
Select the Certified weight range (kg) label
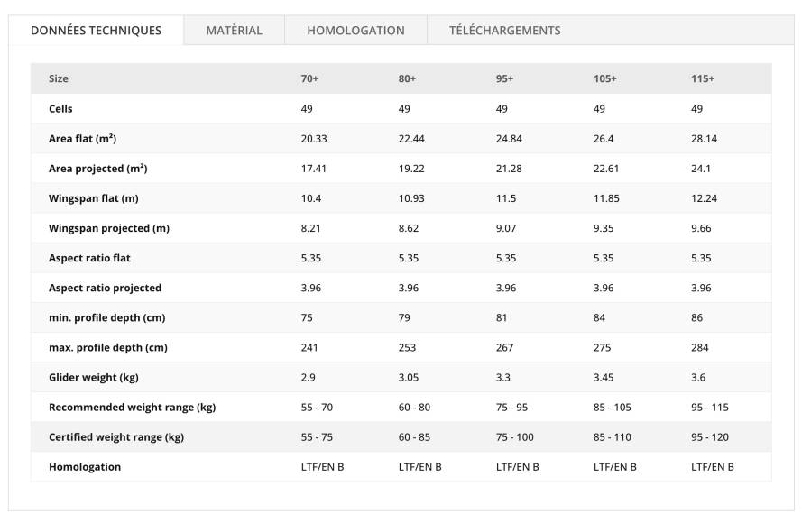click(x=116, y=436)
